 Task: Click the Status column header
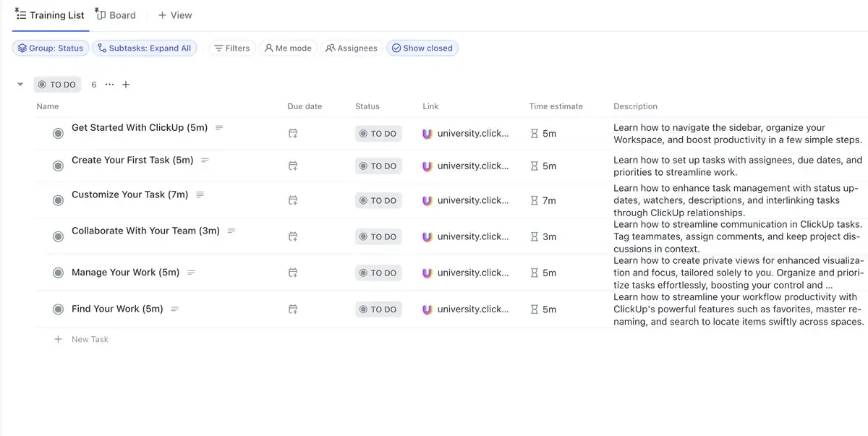coord(367,106)
